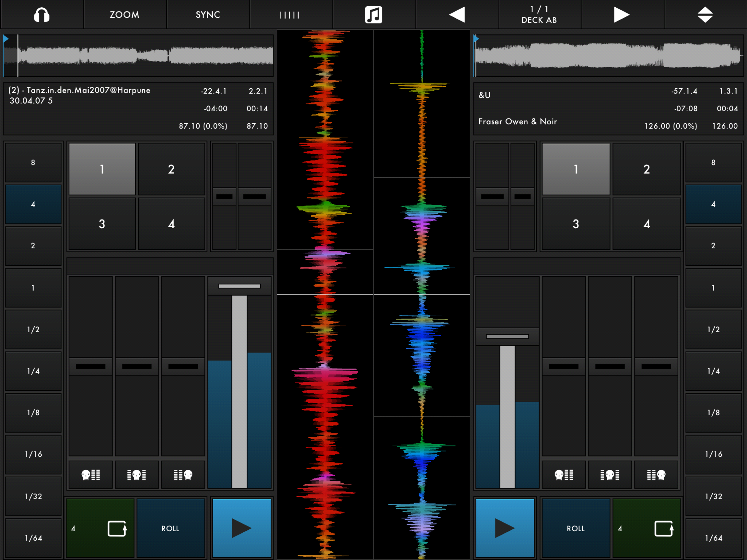Tap the left deck loop icon
This screenshot has height=560, width=747.
(117, 529)
